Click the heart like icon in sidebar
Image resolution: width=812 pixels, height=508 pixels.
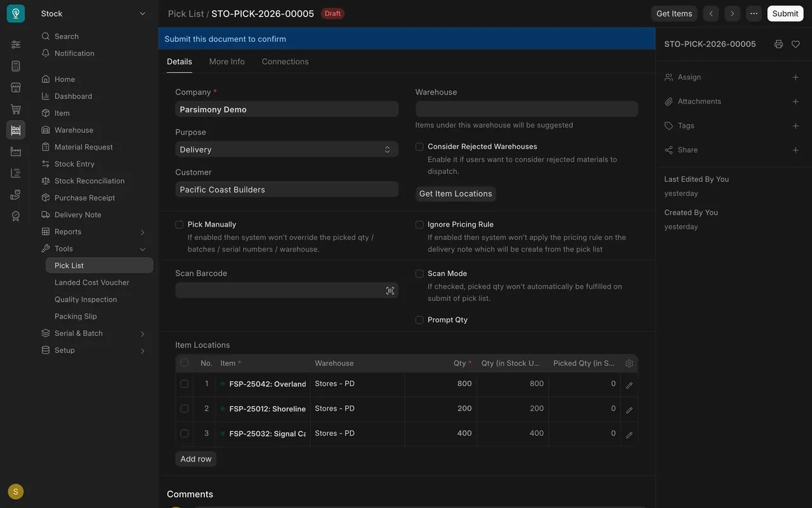coord(796,44)
